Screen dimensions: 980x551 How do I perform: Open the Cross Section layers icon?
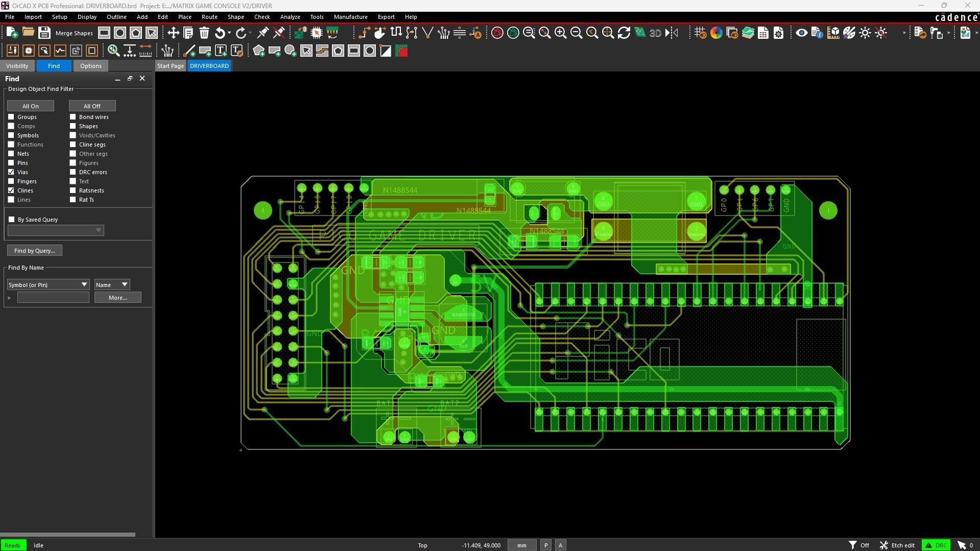pos(748,33)
